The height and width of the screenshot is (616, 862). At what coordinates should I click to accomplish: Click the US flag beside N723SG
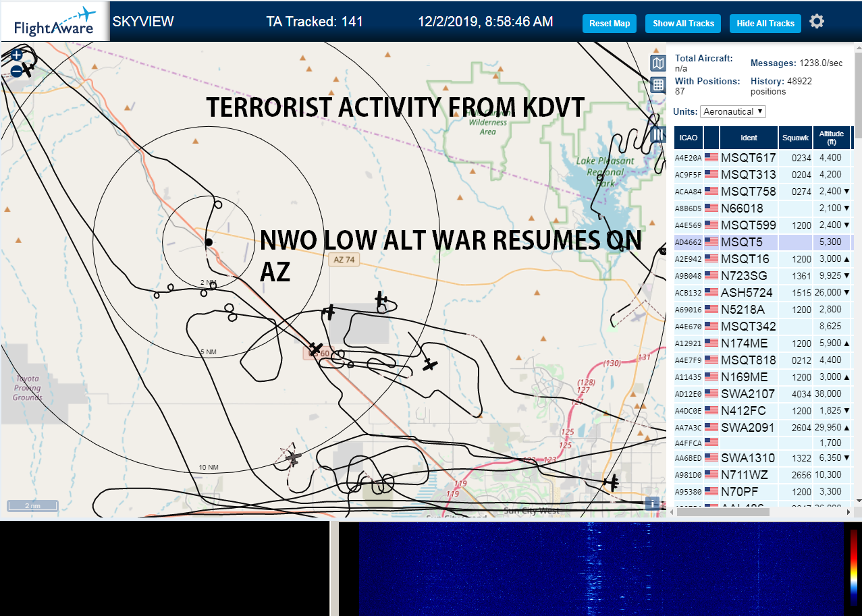pos(711,276)
